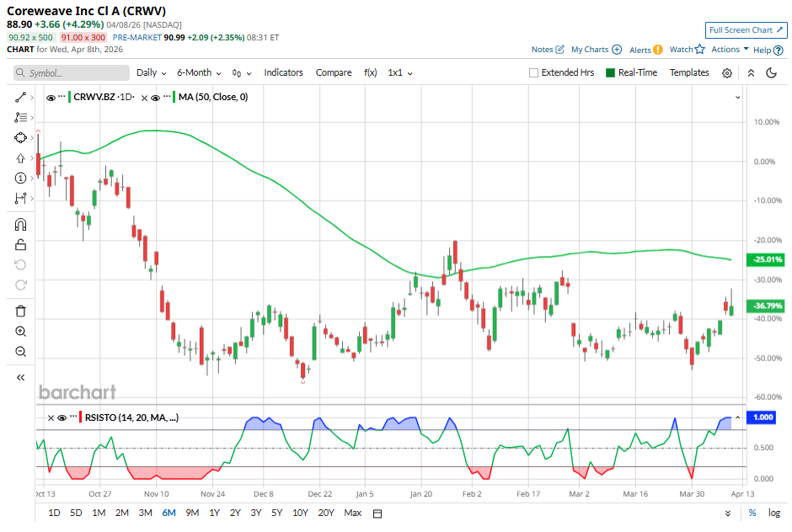Open the Indicators menu

pyautogui.click(x=283, y=73)
